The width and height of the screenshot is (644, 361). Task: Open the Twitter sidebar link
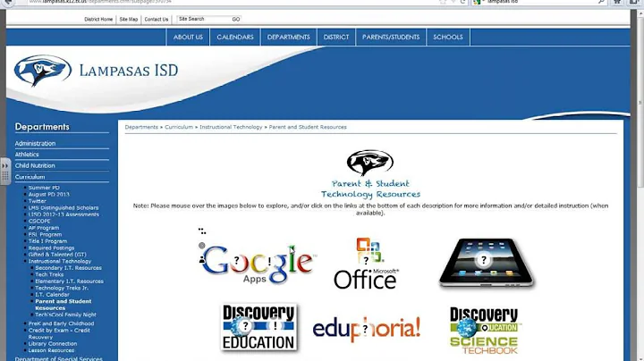tap(38, 201)
